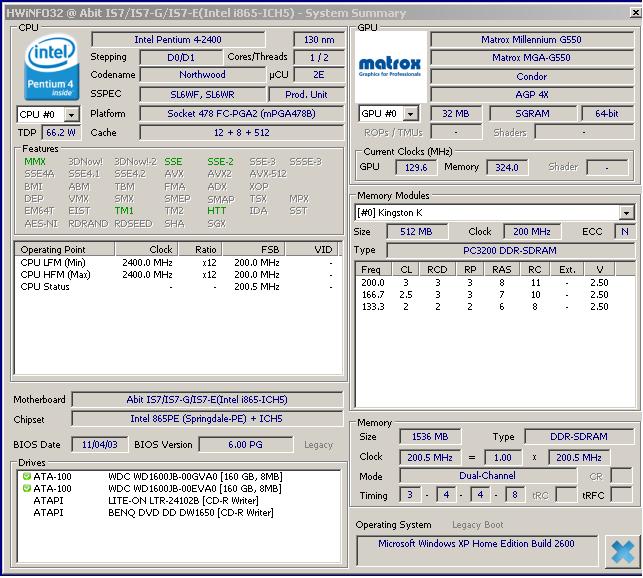Click the Intel Pentium 4-2400 name field

tap(178, 40)
